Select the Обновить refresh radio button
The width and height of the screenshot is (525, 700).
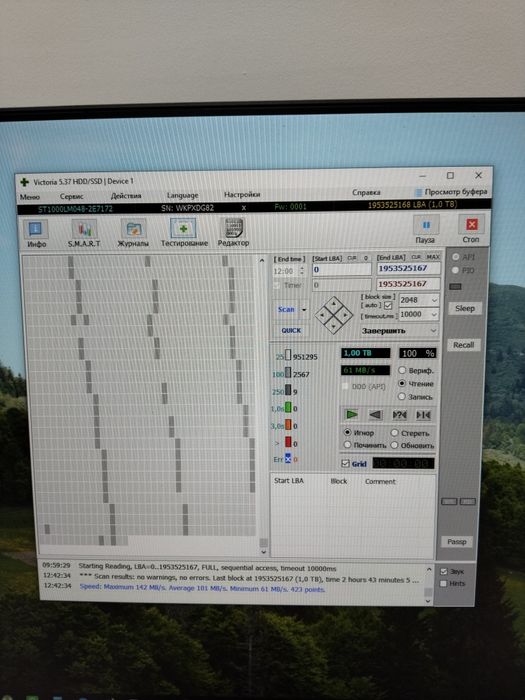click(x=394, y=445)
